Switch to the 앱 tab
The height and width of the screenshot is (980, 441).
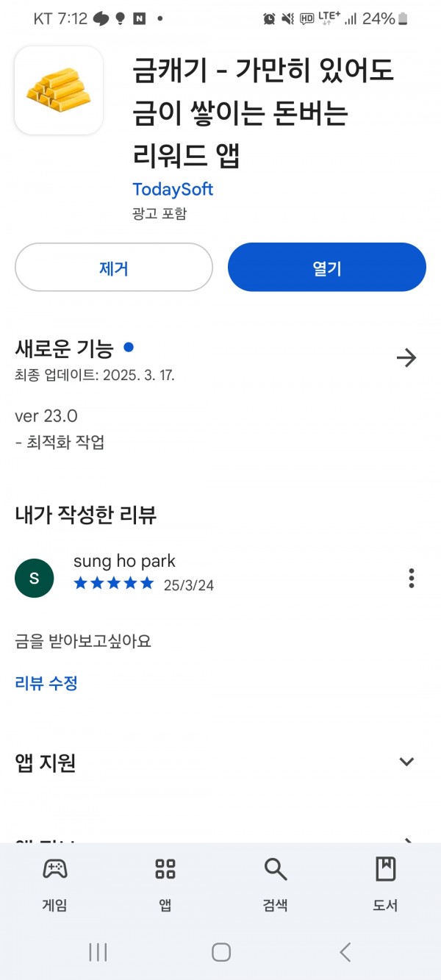(165, 884)
